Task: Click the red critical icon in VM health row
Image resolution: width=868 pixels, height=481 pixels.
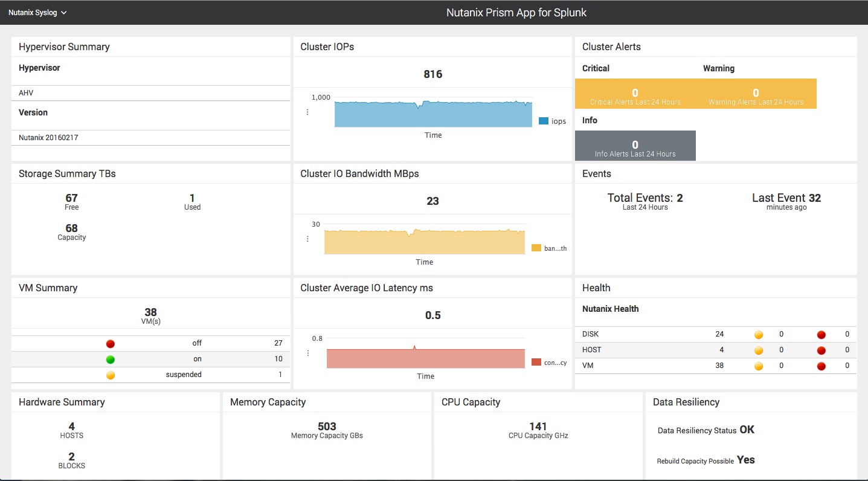Action: [x=821, y=366]
